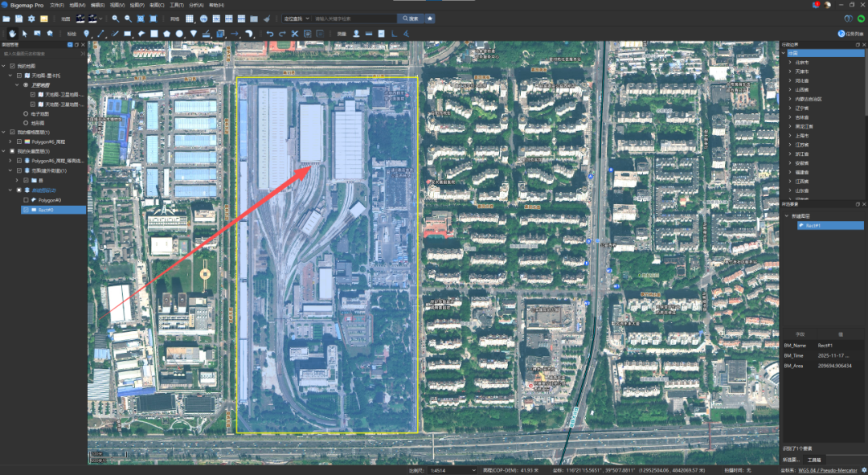The height and width of the screenshot is (475, 868).
Task: Click the keyword search input field
Action: pyautogui.click(x=354, y=18)
